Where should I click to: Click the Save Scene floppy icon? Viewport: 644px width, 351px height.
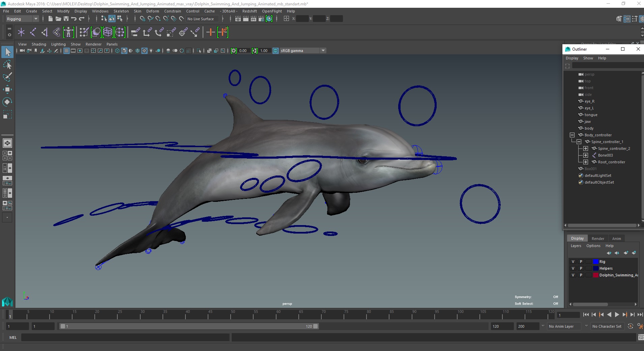click(x=66, y=19)
